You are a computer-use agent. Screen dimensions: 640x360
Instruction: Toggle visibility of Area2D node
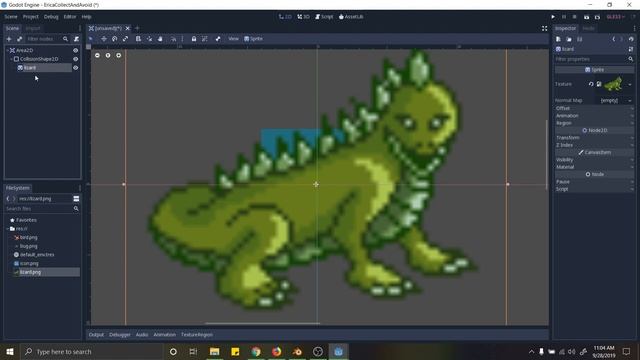tap(76, 50)
